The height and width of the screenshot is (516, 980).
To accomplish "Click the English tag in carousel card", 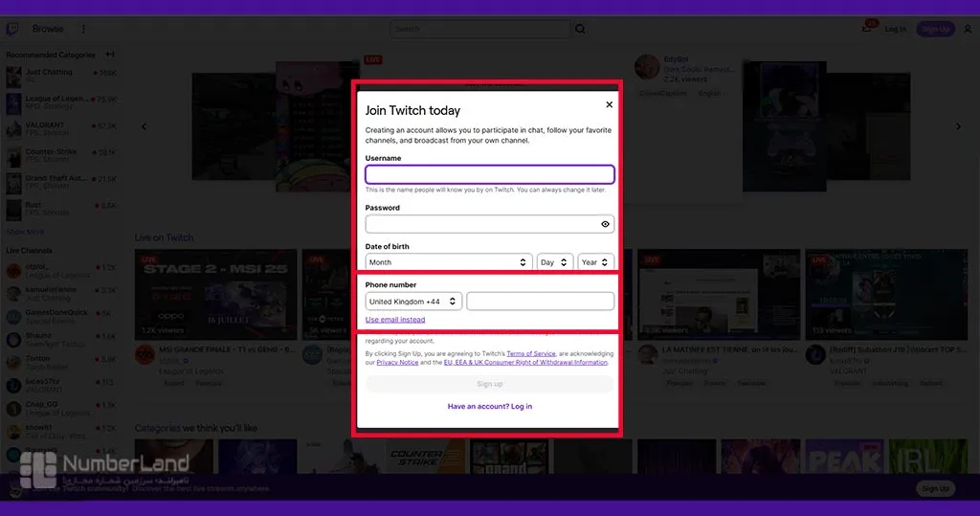I will (x=709, y=93).
